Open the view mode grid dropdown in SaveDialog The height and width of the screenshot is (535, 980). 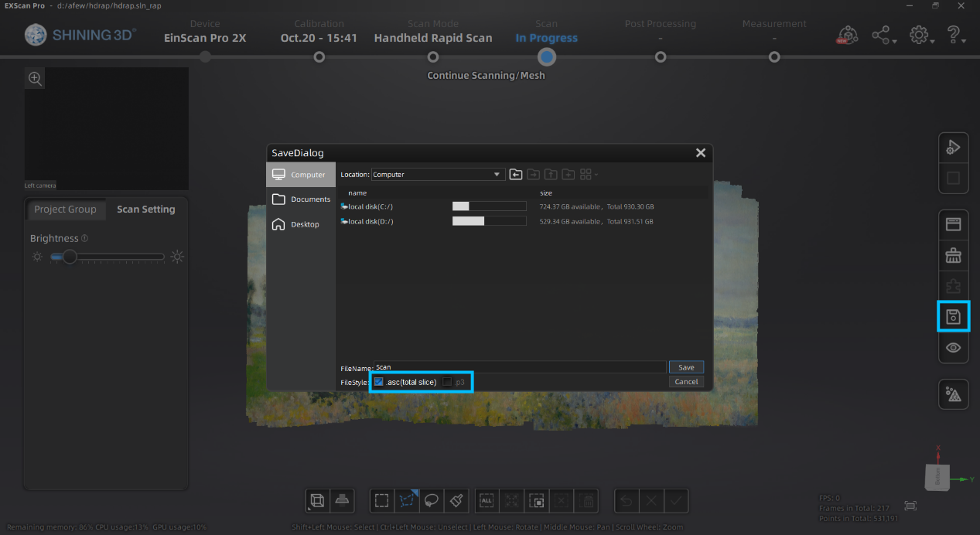(589, 175)
